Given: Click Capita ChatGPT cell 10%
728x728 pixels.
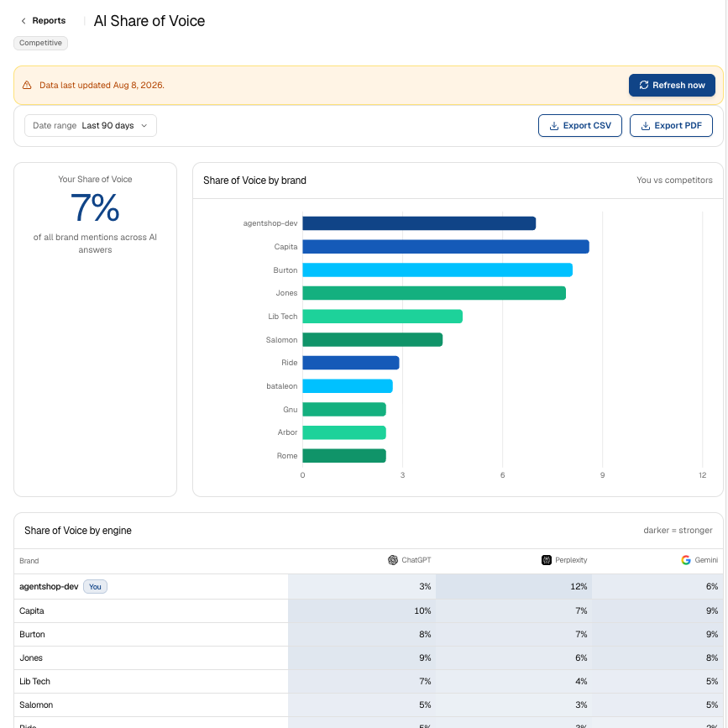Looking at the screenshot, I should [362, 610].
